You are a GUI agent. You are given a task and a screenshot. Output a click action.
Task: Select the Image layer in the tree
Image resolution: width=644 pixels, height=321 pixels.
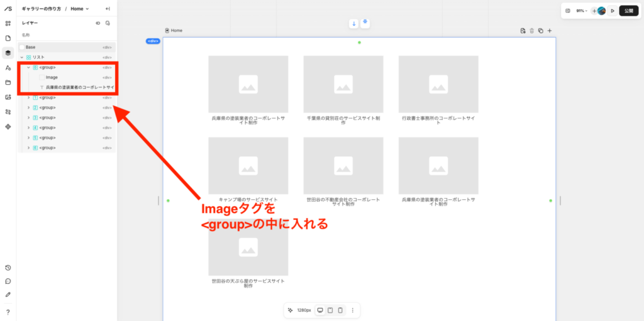(x=52, y=77)
